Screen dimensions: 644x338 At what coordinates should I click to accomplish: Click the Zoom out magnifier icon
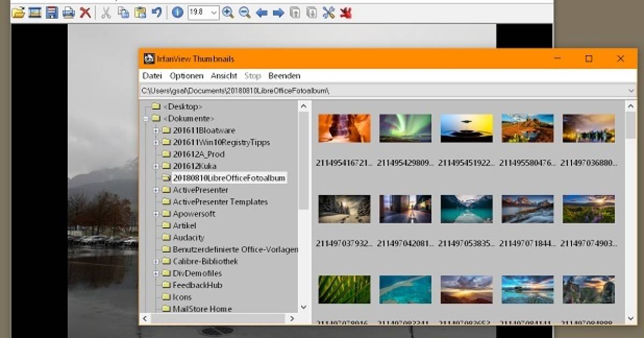pos(245,12)
